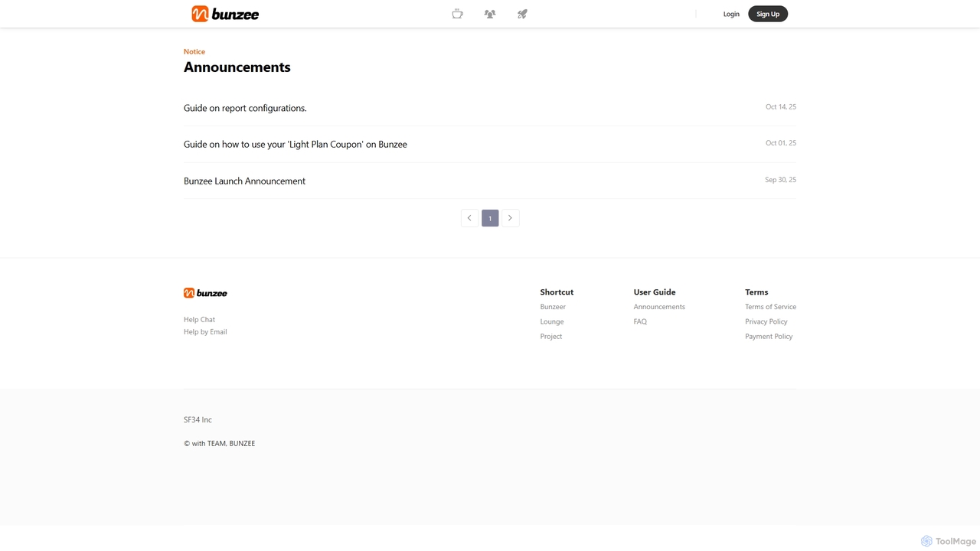
Task: Open the Lounge coffee cup icon
Action: coord(457,14)
